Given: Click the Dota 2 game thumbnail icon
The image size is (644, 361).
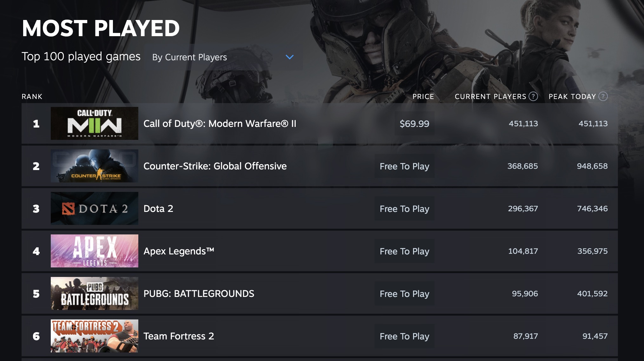Looking at the screenshot, I should tap(94, 208).
